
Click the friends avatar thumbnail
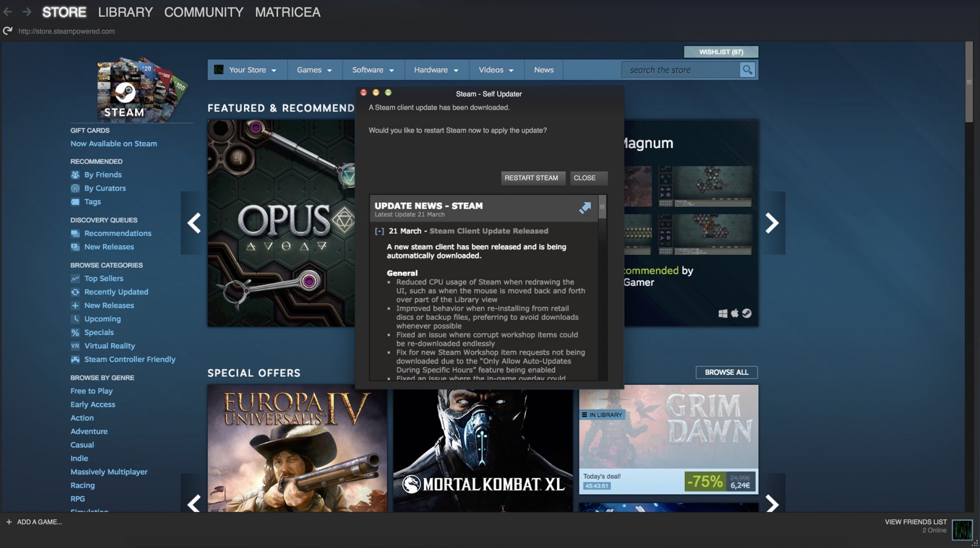pos(962,529)
